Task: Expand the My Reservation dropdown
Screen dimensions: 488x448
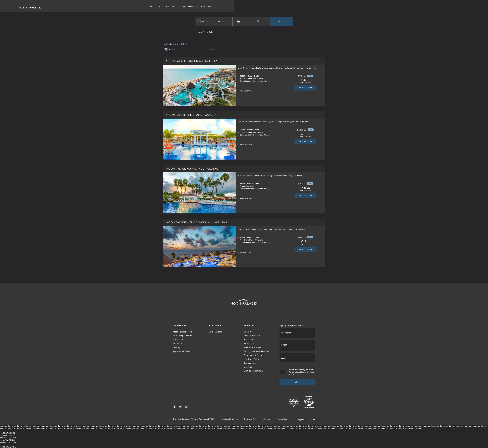Action: 190,6
